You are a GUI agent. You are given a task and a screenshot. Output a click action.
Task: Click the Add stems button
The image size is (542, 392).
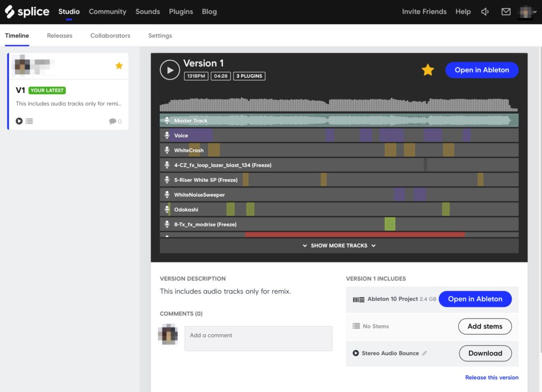pyautogui.click(x=485, y=326)
